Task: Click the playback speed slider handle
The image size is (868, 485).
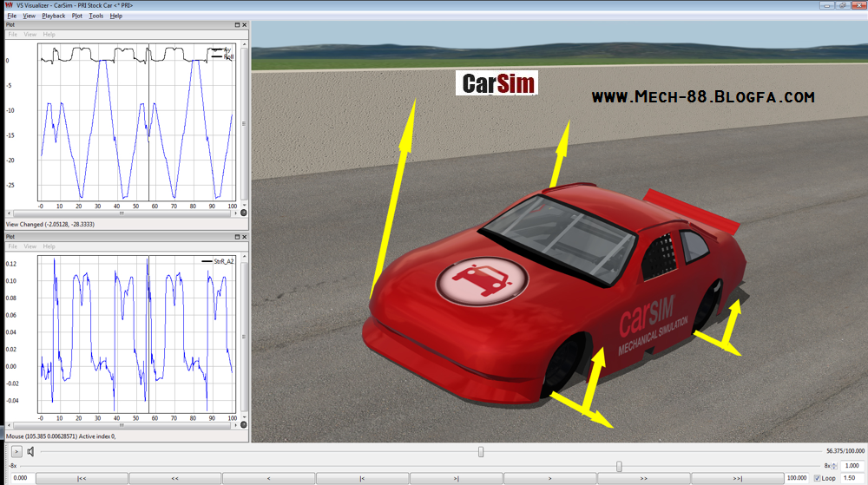Action: pos(619,466)
